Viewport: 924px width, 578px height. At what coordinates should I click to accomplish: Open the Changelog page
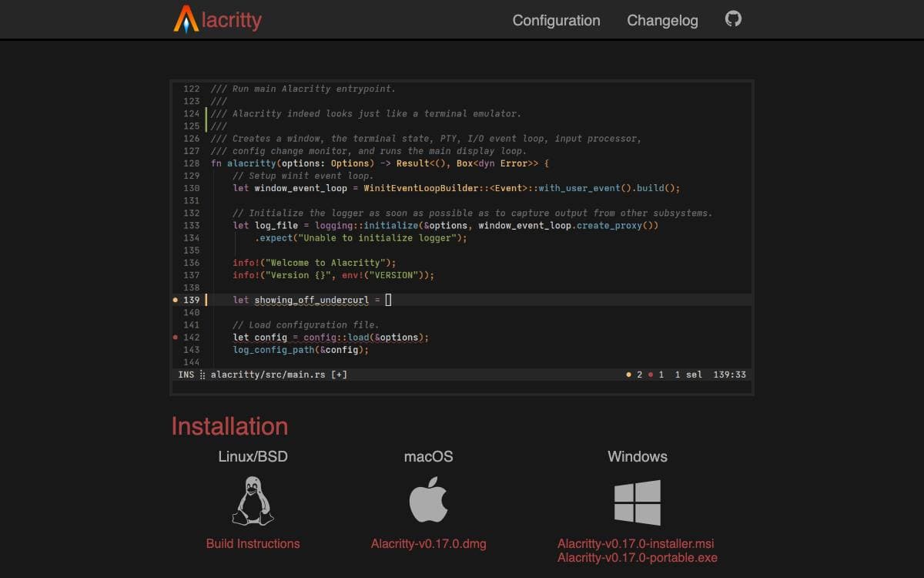pos(662,21)
